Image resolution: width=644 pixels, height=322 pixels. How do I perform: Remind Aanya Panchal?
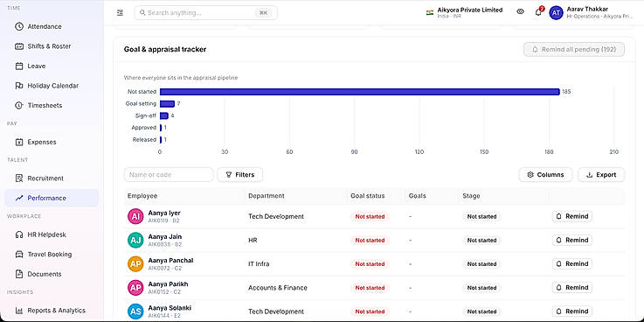571,263
